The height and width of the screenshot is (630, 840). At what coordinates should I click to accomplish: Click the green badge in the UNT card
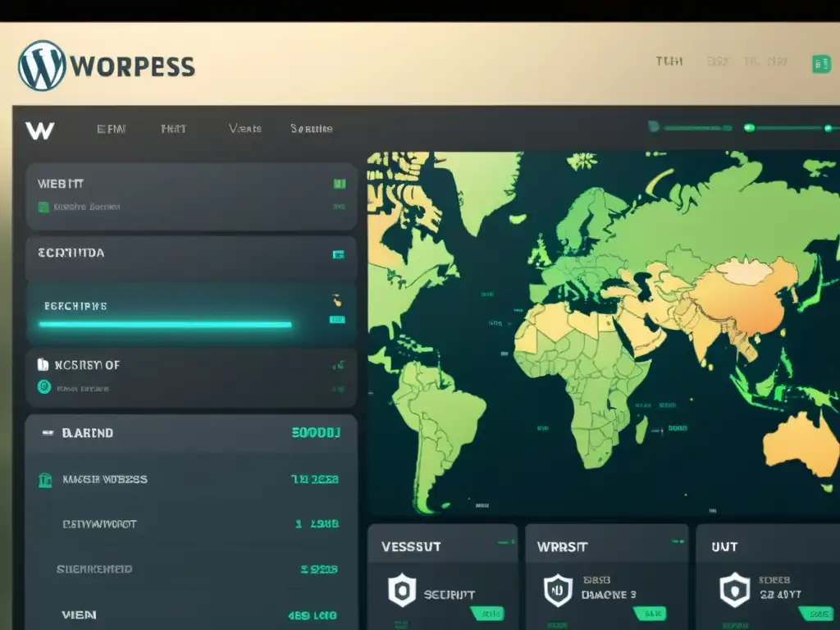tap(816, 614)
